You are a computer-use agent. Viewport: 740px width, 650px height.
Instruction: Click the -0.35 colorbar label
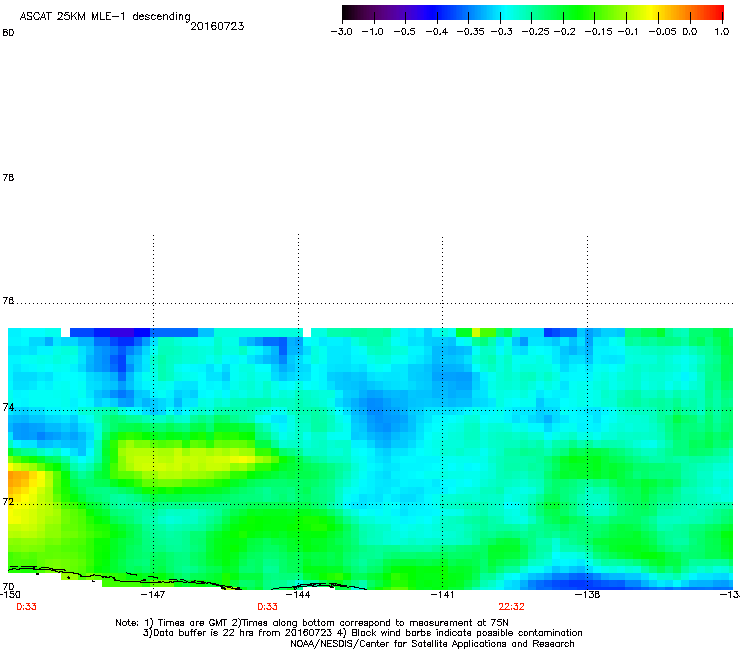tap(471, 32)
